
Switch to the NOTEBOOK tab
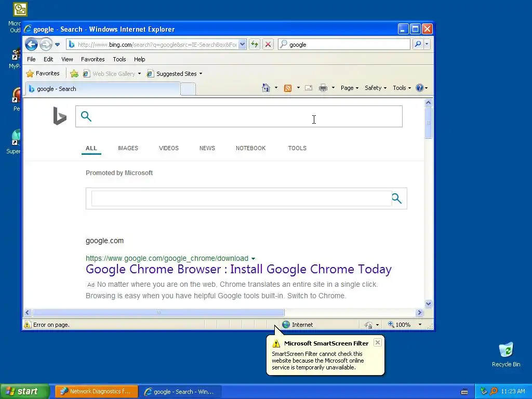click(251, 148)
